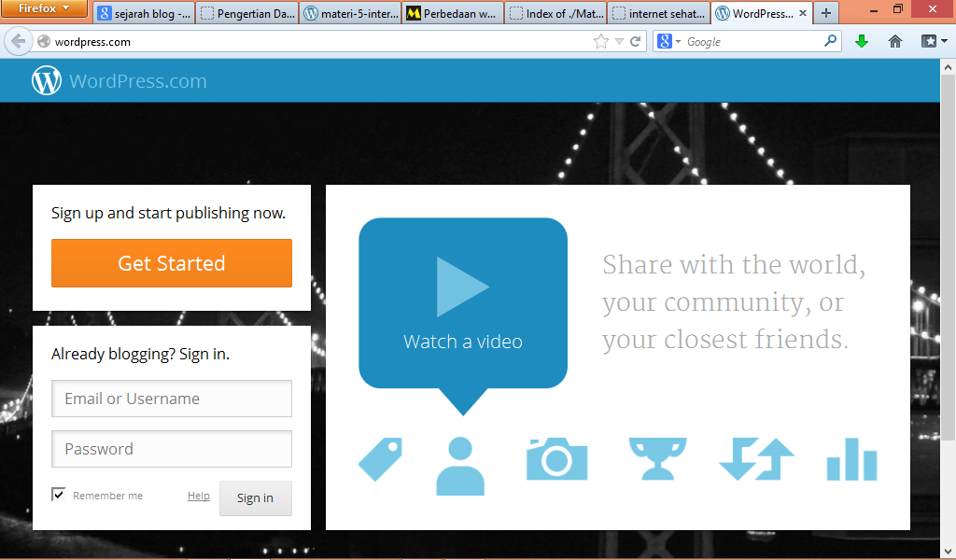Click the site identity globe icon
The height and width of the screenshot is (560, 956).
(44, 41)
